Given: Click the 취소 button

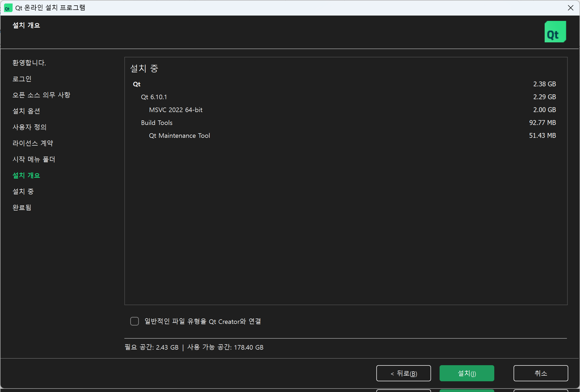Looking at the screenshot, I should click(541, 373).
